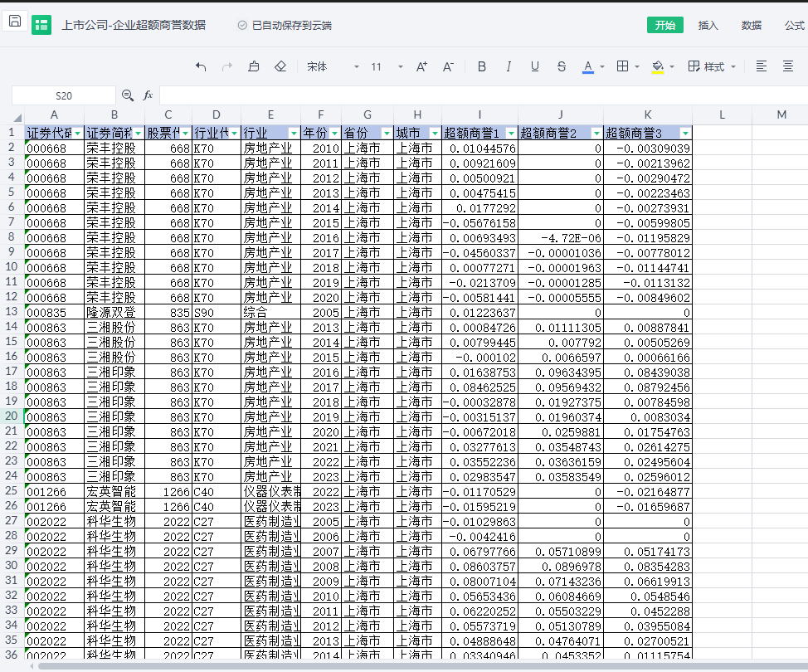Open the 样式 styles button
This screenshot has width=808, height=672.
pyautogui.click(x=707, y=66)
